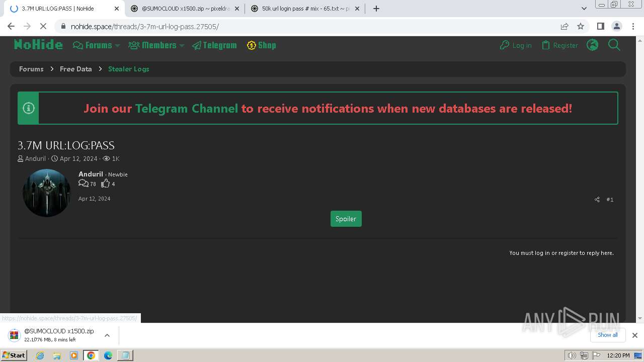Open the Chrome profile icon
The height and width of the screenshot is (362, 644).
[x=616, y=26]
